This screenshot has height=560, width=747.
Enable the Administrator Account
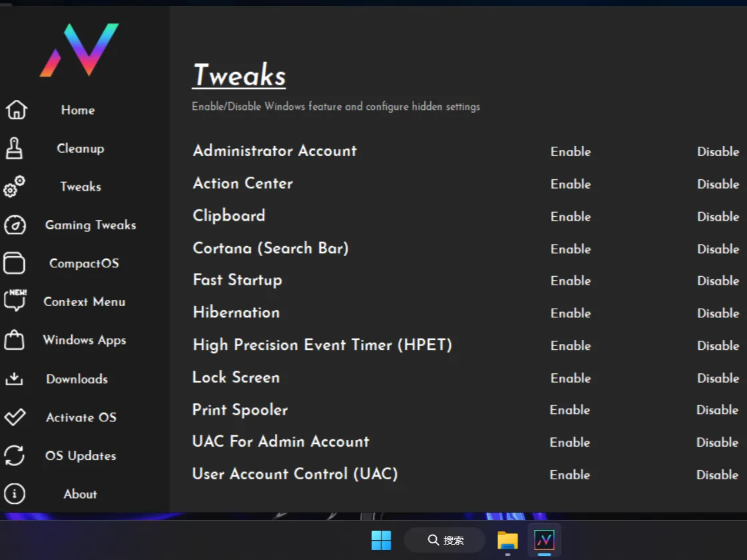tap(570, 151)
